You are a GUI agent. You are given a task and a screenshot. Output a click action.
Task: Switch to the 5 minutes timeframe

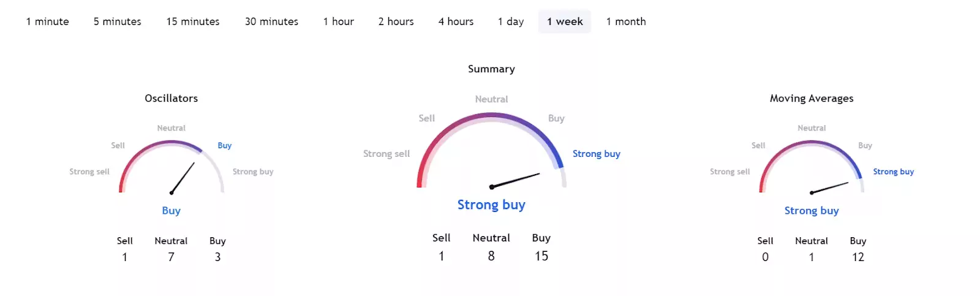coord(117,21)
